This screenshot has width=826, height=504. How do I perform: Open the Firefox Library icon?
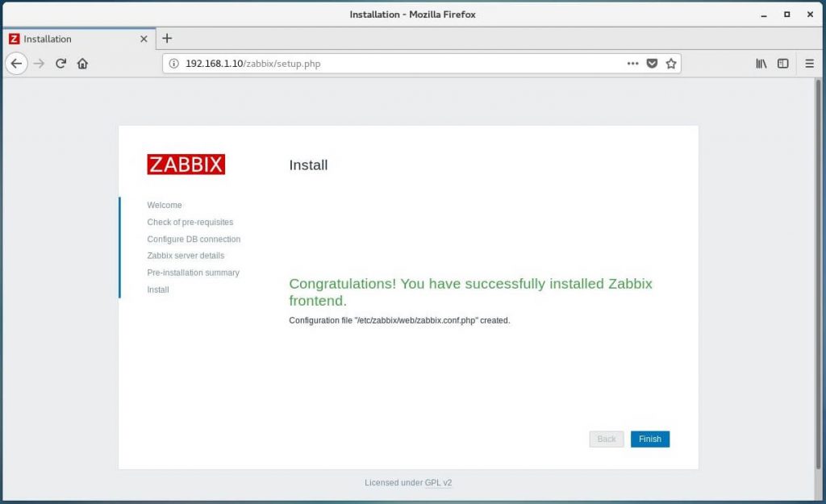[x=761, y=64]
